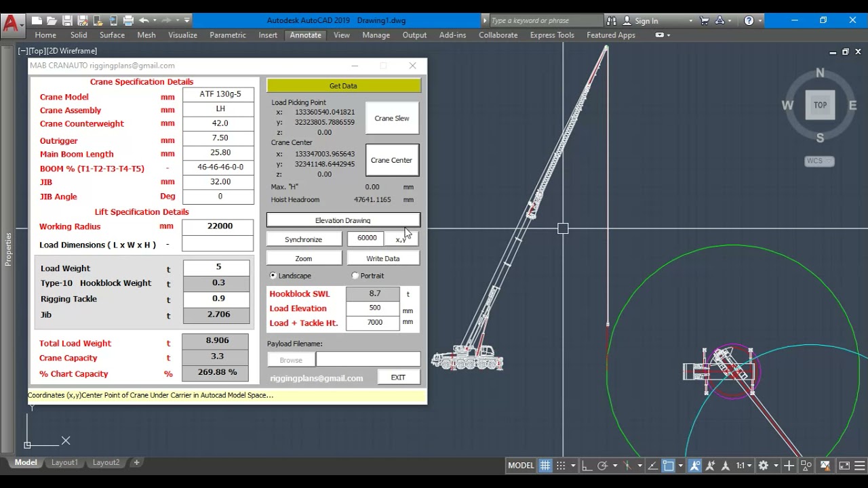Click the EXIT button
This screenshot has height=488, width=868.
click(398, 378)
